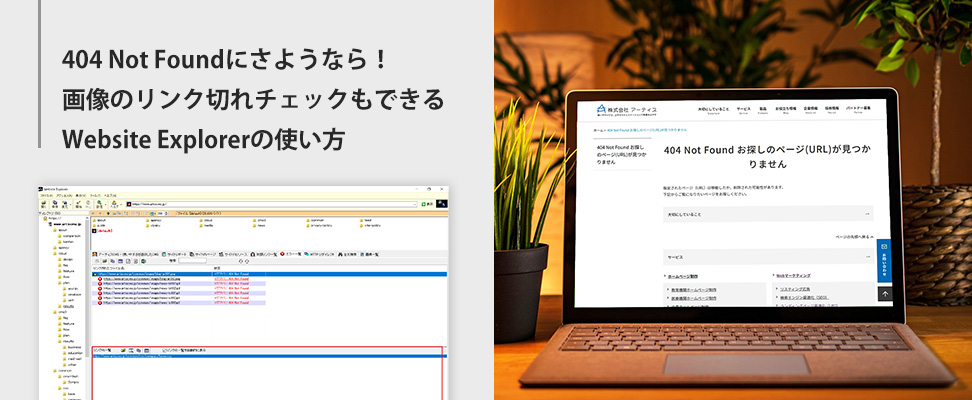Open the agency folder in the file list pane
Viewport: 972px width, 400px height.
click(156, 220)
